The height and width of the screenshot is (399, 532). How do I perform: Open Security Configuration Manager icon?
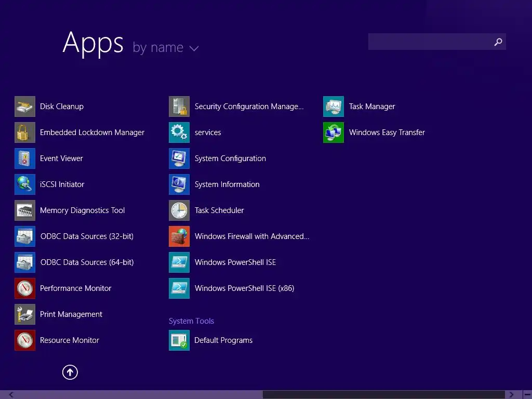179,107
